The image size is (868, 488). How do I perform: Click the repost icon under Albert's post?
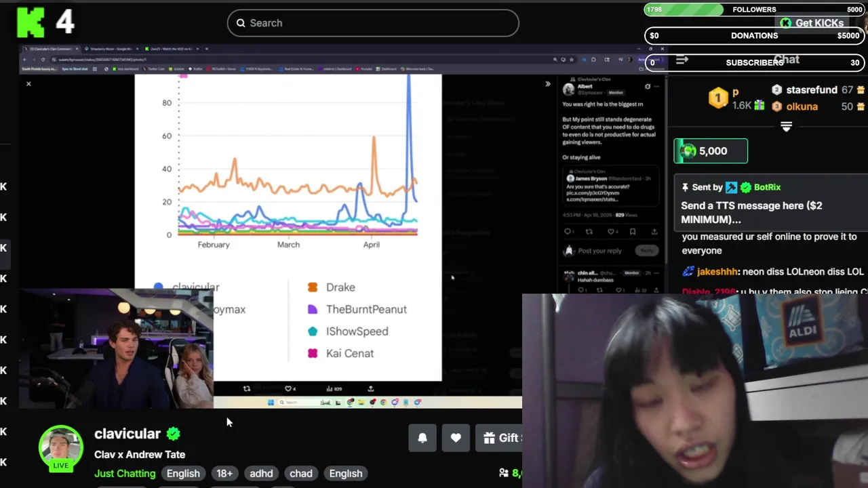(x=589, y=232)
